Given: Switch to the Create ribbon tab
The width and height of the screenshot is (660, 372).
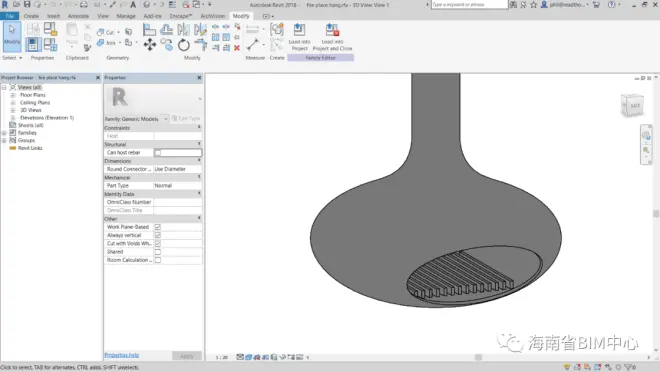Looking at the screenshot, I should 31,16.
